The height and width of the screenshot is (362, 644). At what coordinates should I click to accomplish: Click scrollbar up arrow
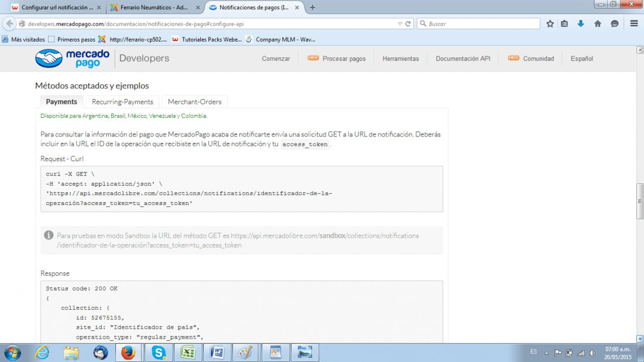click(x=639, y=50)
